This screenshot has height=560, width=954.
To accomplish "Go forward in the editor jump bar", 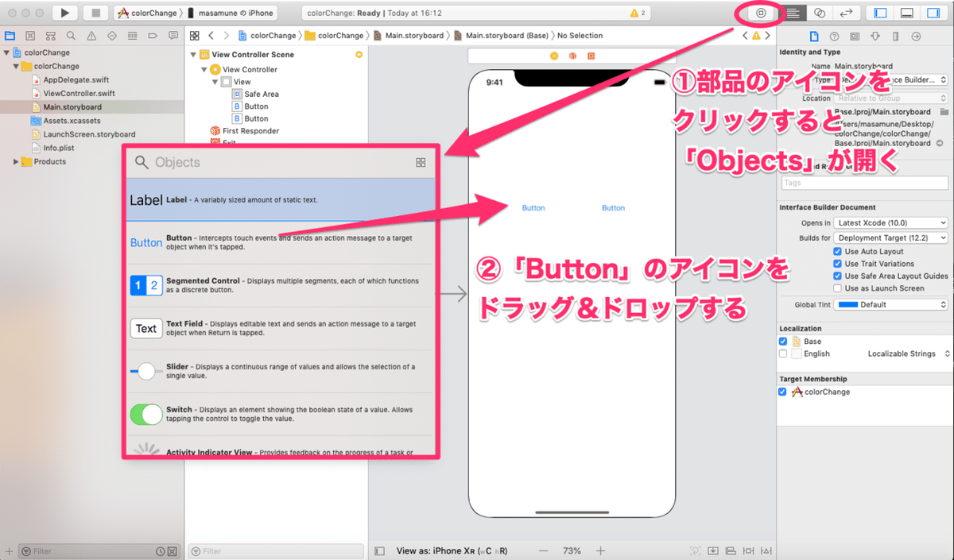I will tap(227, 36).
